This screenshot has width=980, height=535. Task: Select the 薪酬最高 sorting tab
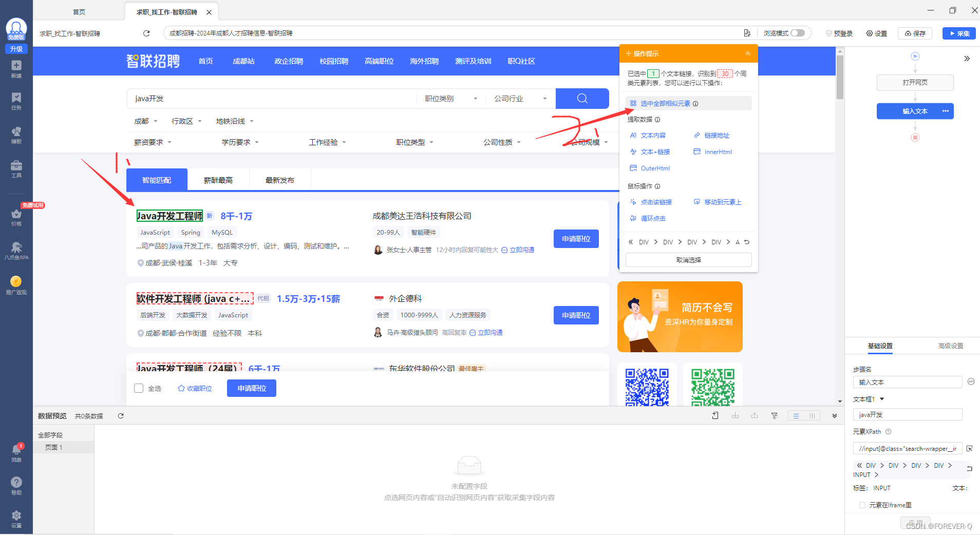click(x=218, y=180)
